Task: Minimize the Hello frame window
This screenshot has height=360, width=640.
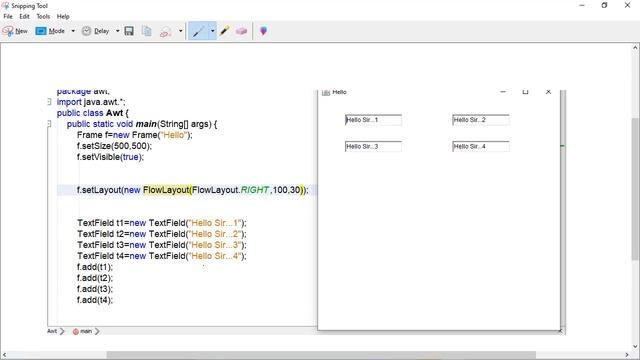Action: 503,92
